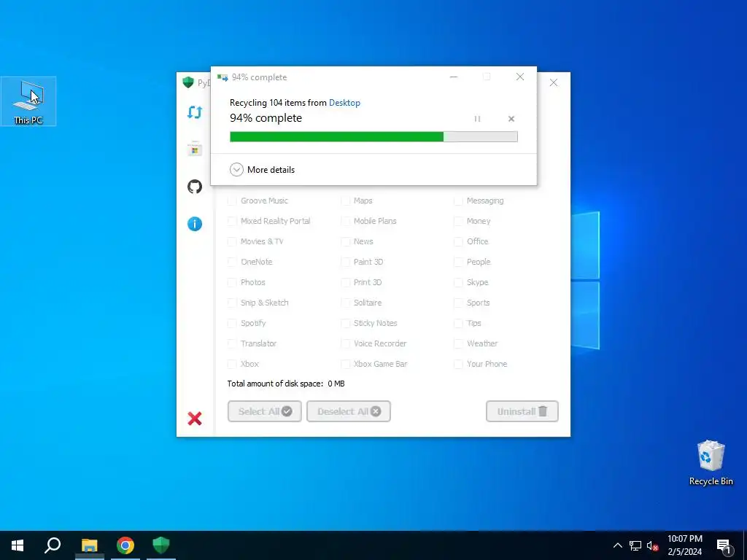The image size is (747, 560).
Task: Open the GitHub sidebar icon
Action: pyautogui.click(x=194, y=187)
